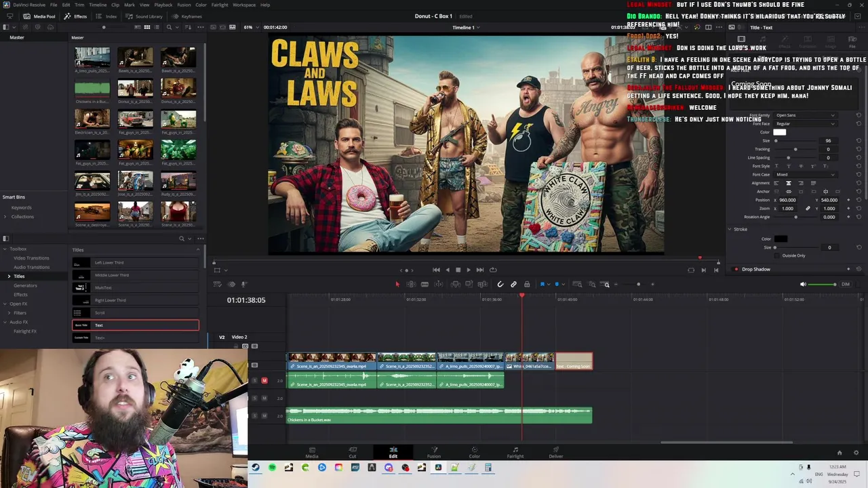This screenshot has height=488, width=868.
Task: Jump to last frame in viewer
Action: [480, 270]
